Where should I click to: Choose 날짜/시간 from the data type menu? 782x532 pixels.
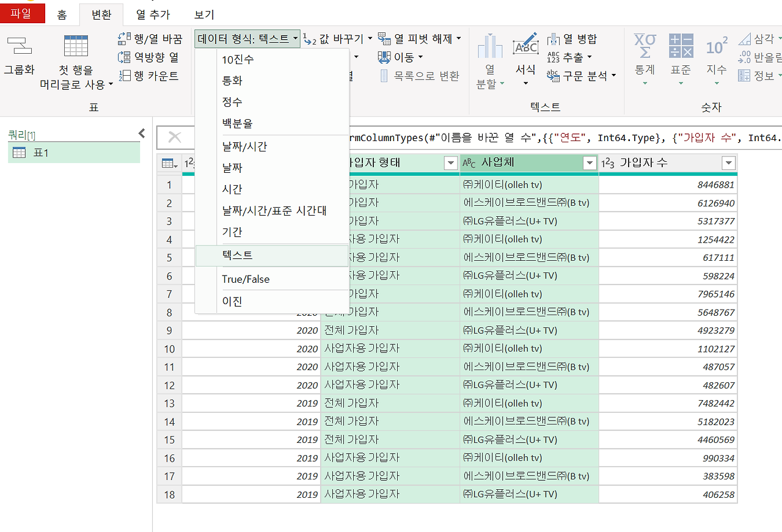click(272, 147)
